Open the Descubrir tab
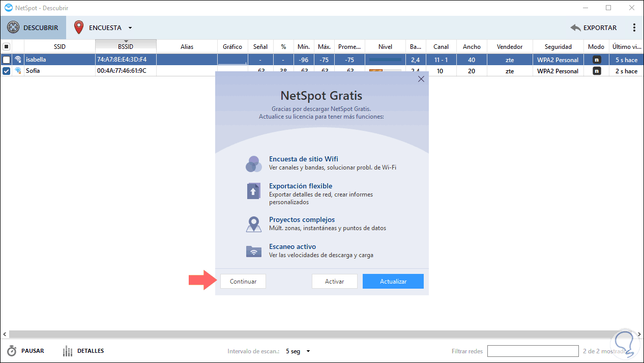 click(33, 27)
